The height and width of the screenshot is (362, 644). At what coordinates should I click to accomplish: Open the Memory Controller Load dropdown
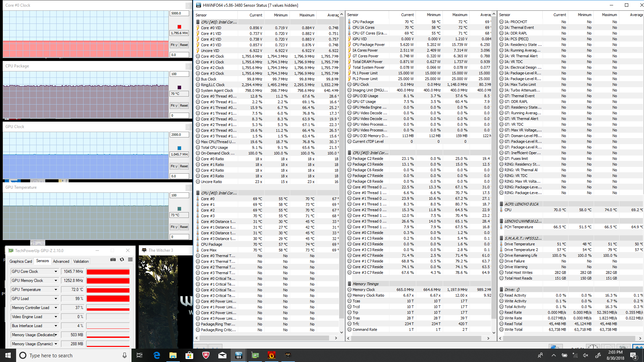tap(56, 308)
